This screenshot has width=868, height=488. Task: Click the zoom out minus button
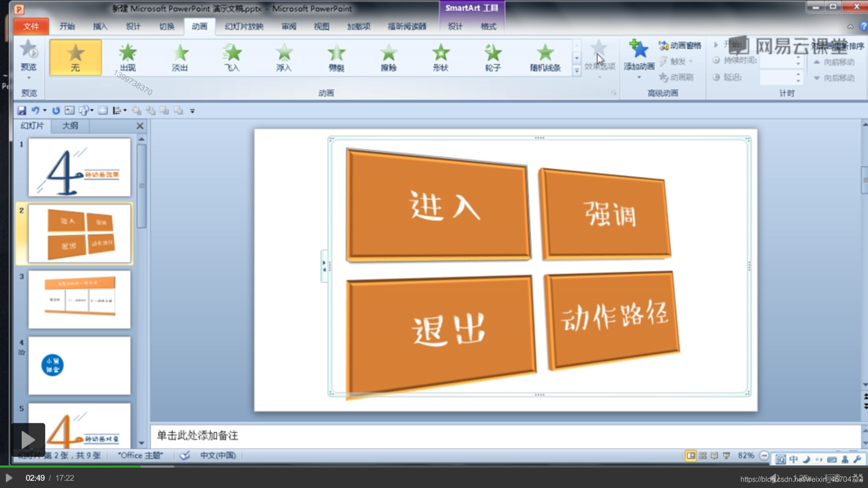click(764, 455)
